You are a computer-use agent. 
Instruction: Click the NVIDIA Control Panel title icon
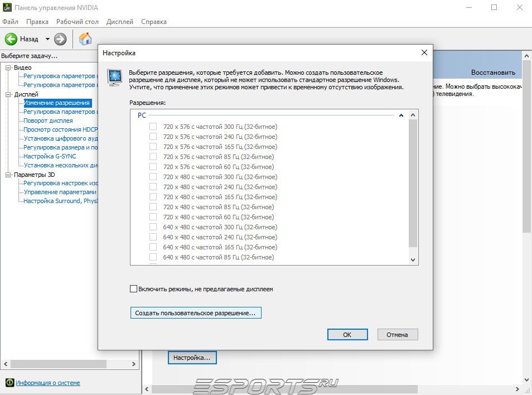7,7
